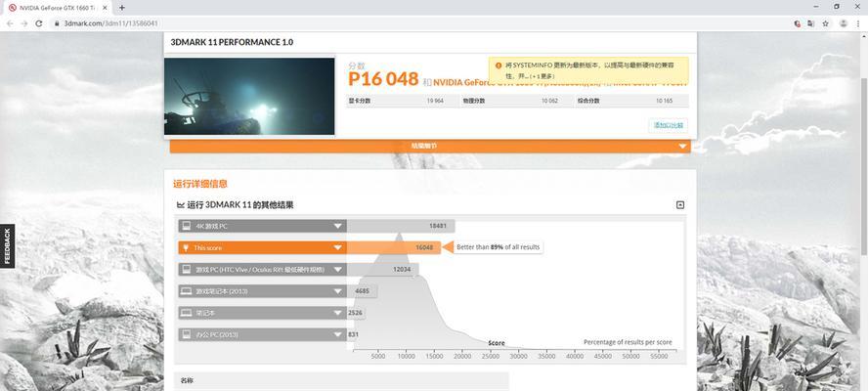The height and width of the screenshot is (391, 868).
Task: Expand the 游戏笔记本 (2013) row arrow
Action: (x=337, y=290)
